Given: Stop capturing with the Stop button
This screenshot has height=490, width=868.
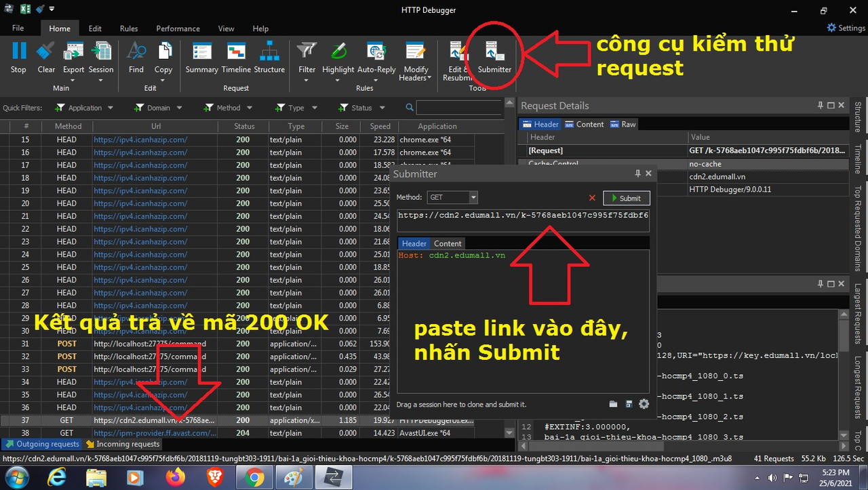Looking at the screenshot, I should click(x=19, y=57).
